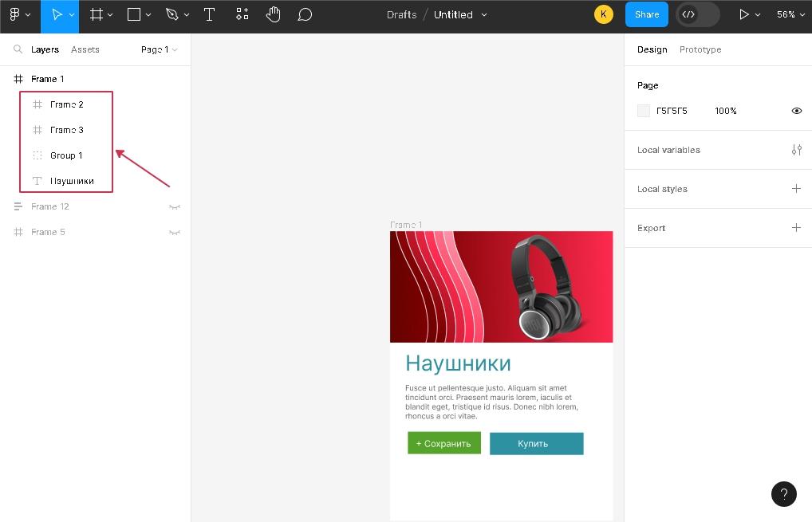Viewport: 812px width, 522px height.
Task: Expand the Page 1 pages dropdown
Action: [159, 49]
